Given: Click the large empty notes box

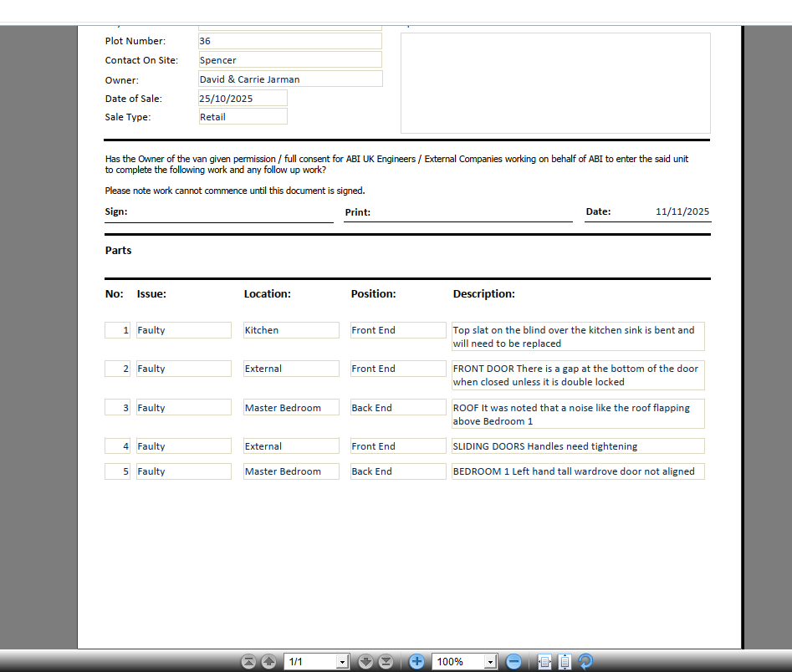Looking at the screenshot, I should point(555,84).
